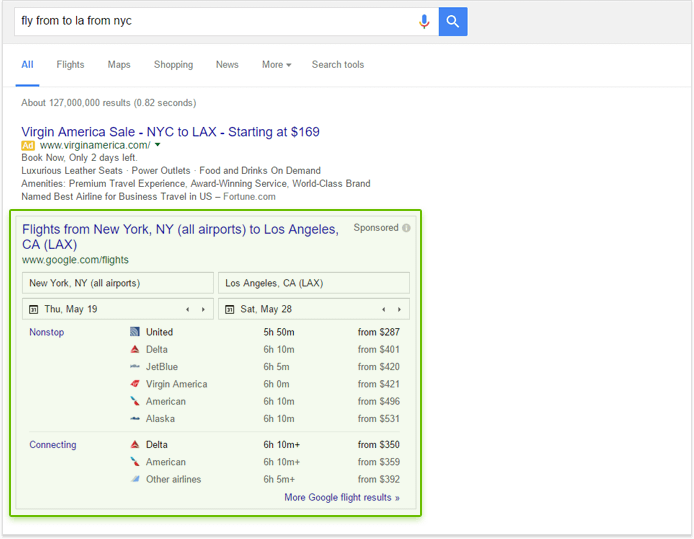Screen dimensions: 694x539
Task: Go to previous day for Thu, May 19
Action: [x=188, y=309]
